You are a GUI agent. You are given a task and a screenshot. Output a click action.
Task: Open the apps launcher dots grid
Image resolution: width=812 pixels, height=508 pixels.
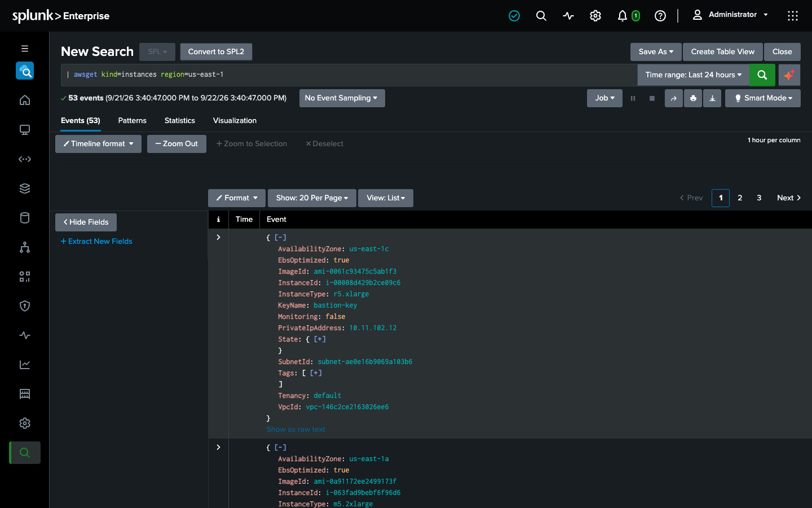(793, 16)
